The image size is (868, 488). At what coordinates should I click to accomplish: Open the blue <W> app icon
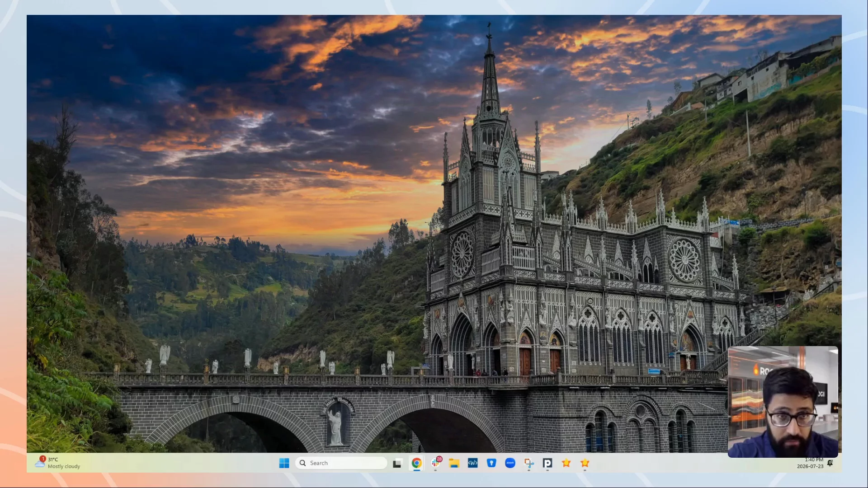coord(472,463)
